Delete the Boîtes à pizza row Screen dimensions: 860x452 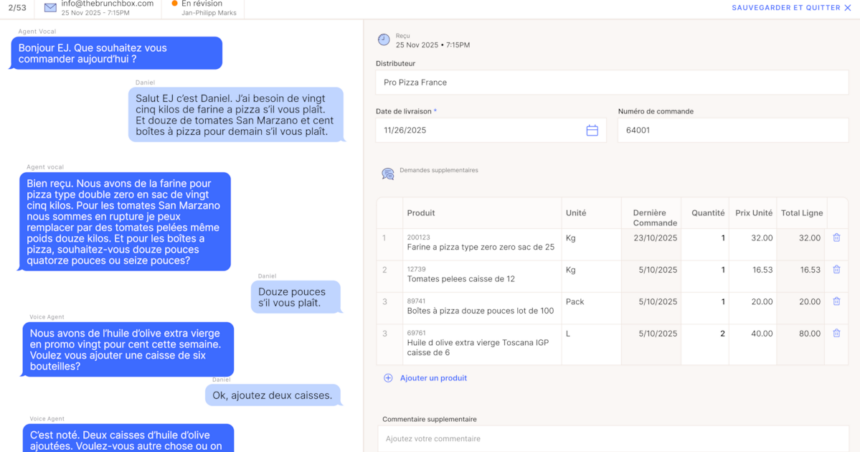point(836,301)
